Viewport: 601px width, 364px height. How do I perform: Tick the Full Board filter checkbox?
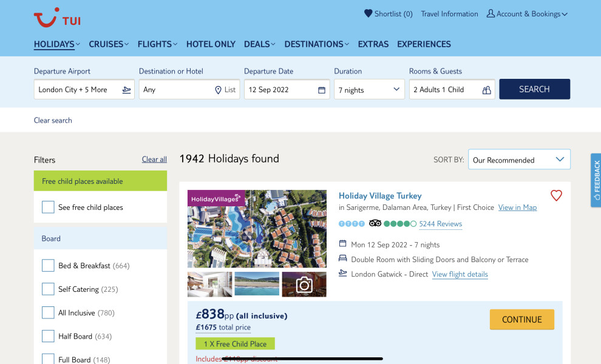[x=48, y=359]
